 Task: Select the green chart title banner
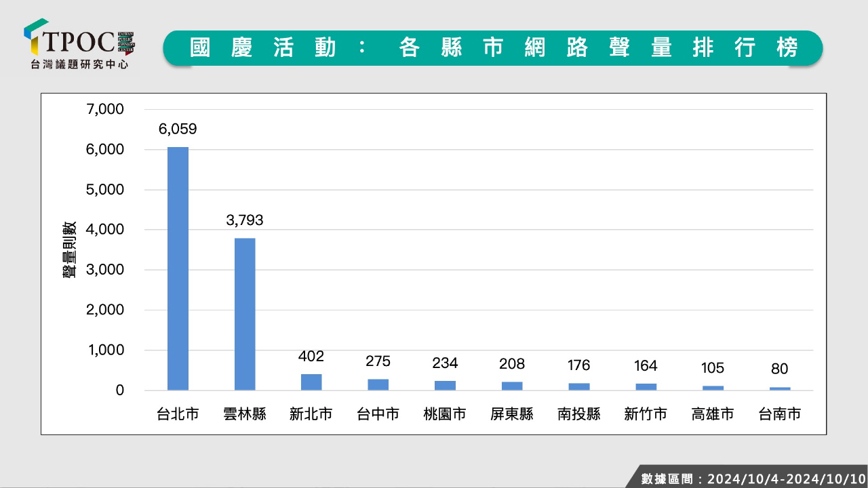(x=493, y=48)
